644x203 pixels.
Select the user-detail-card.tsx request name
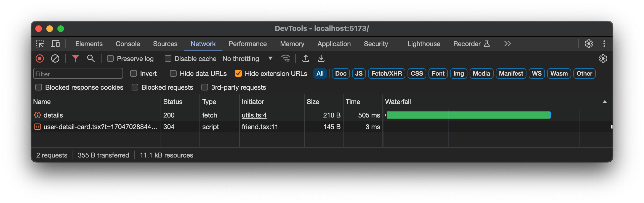[x=101, y=127]
